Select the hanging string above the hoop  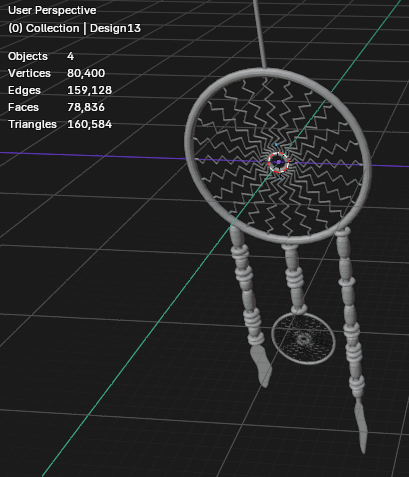260,33
